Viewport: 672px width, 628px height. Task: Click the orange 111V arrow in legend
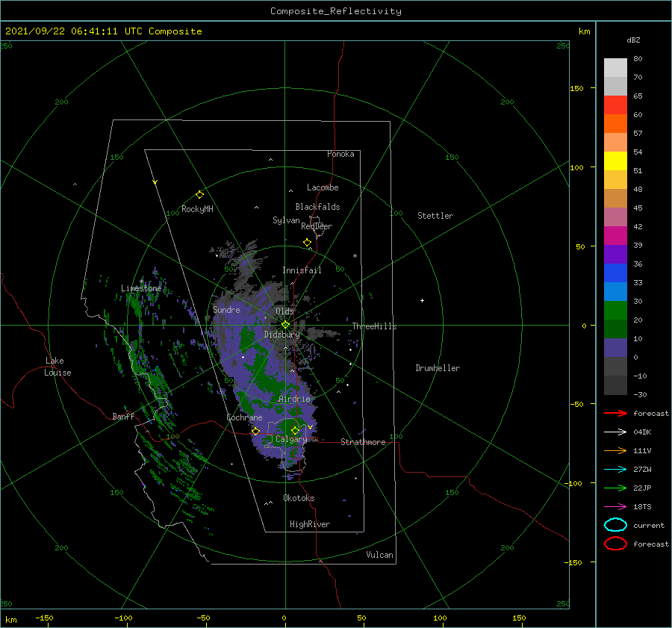click(x=615, y=450)
